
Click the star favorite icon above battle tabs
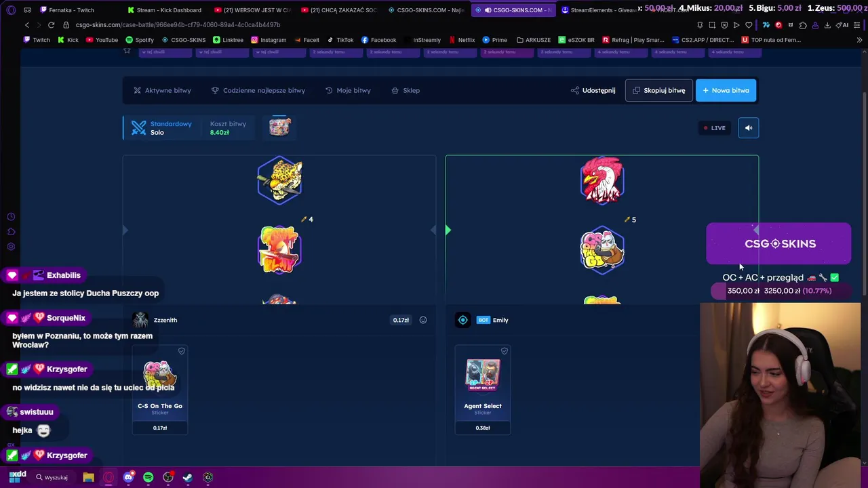click(x=127, y=50)
